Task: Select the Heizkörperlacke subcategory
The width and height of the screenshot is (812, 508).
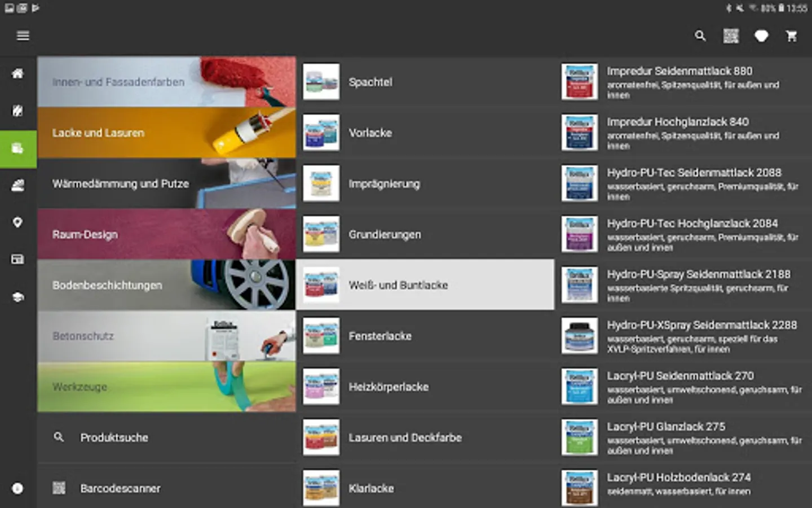Action: coord(425,387)
